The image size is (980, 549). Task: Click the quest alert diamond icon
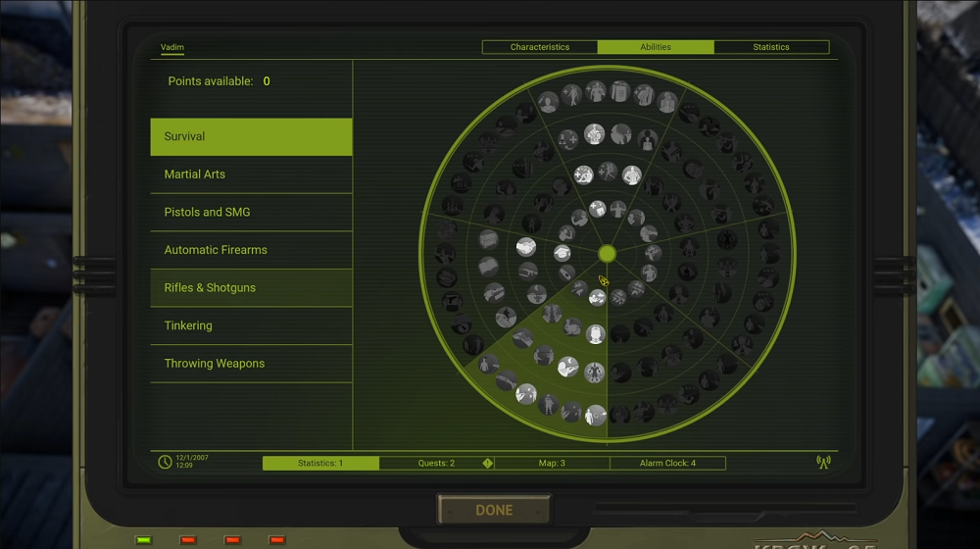click(x=488, y=463)
